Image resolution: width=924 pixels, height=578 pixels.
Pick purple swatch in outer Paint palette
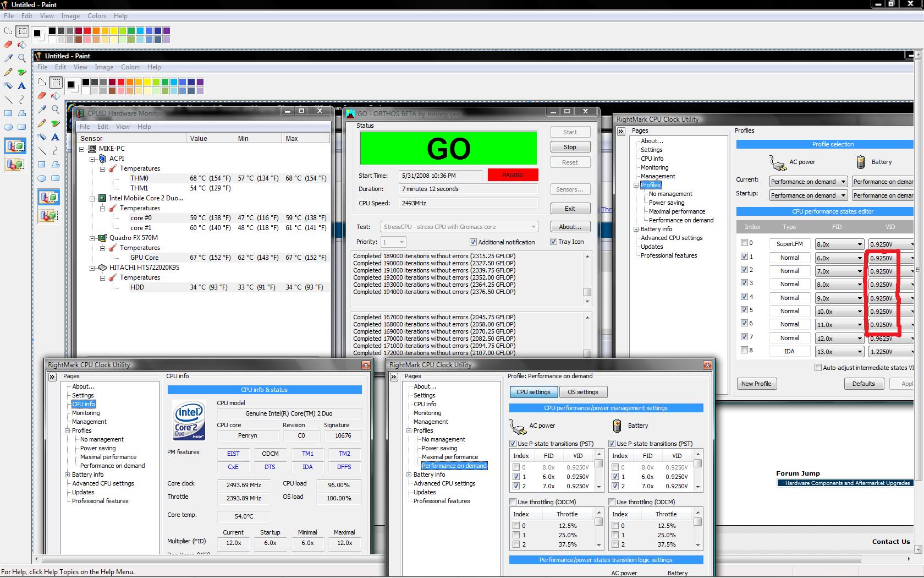pyautogui.click(x=167, y=31)
